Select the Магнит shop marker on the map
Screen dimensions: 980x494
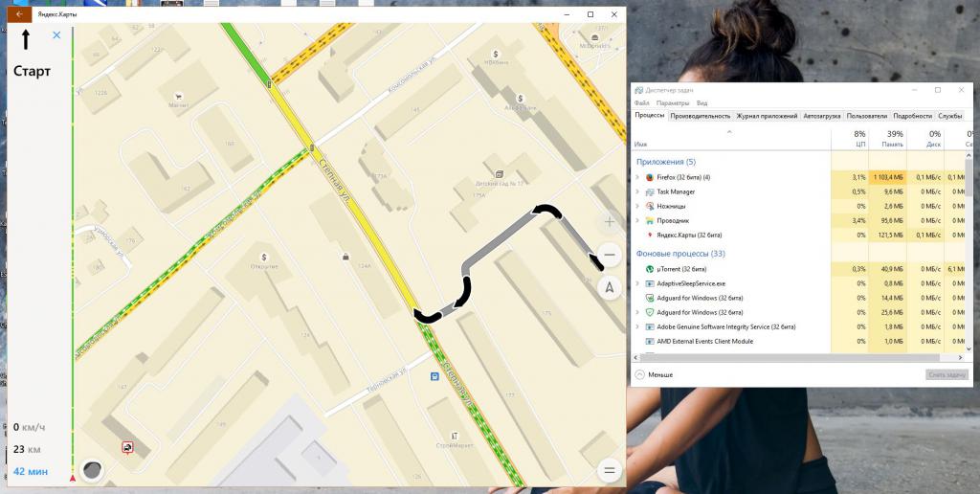pyautogui.click(x=178, y=96)
